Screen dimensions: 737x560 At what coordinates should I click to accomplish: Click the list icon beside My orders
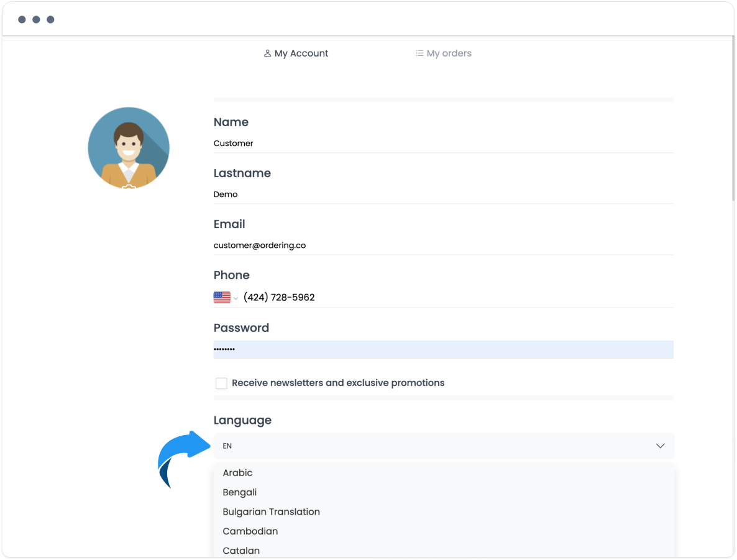point(419,53)
